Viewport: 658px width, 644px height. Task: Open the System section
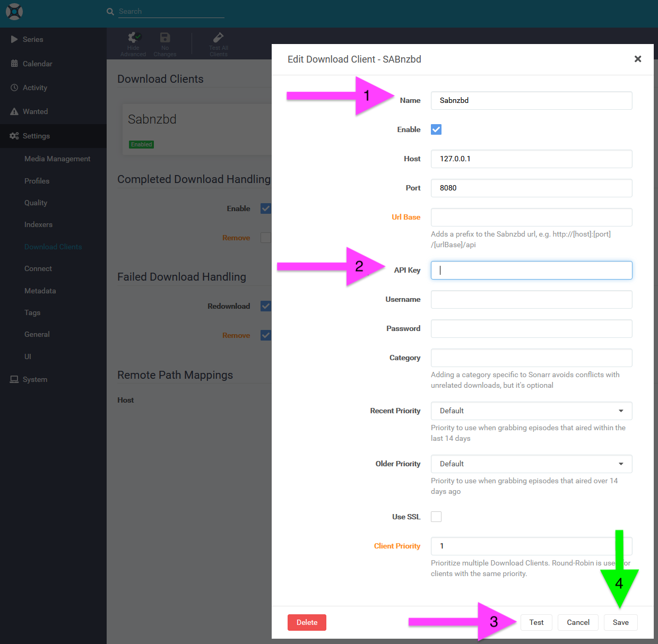point(34,379)
